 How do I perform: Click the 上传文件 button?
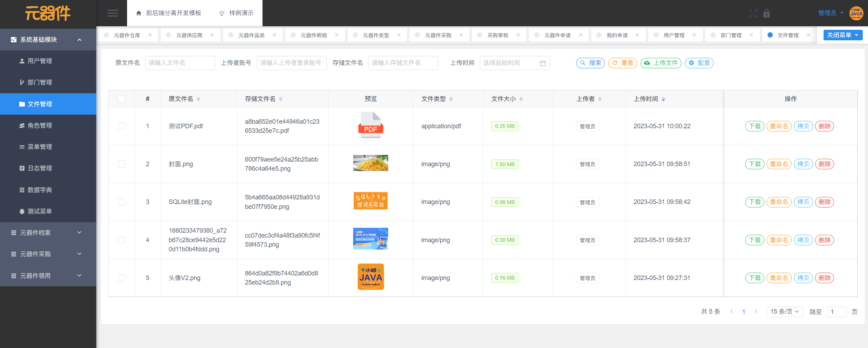[x=661, y=63]
